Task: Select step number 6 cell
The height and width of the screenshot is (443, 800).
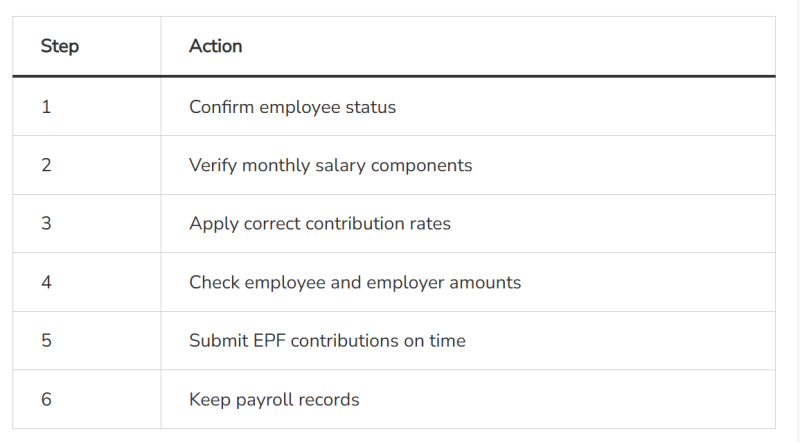Action: (46, 399)
